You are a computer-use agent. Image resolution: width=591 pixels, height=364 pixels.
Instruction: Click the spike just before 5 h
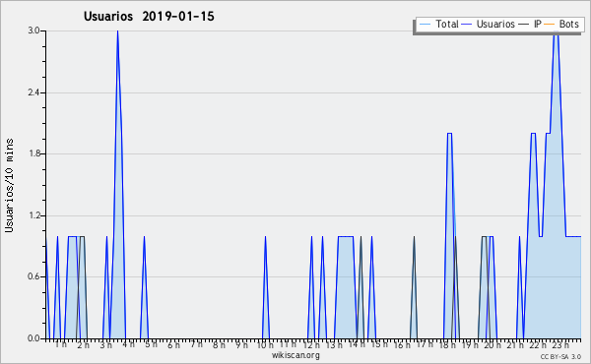pos(144,287)
